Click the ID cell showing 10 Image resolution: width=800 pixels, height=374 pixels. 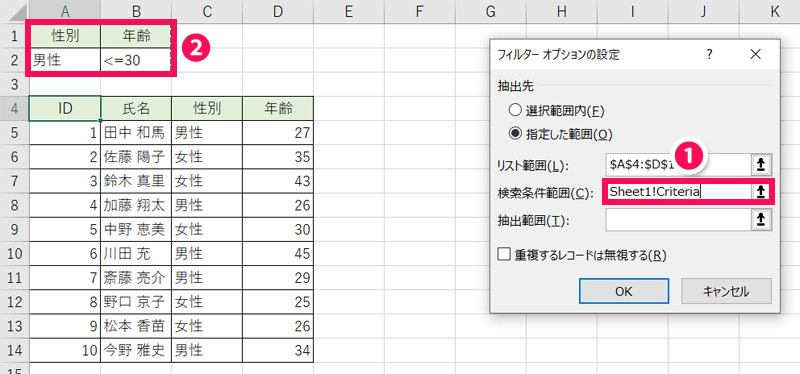pos(65,351)
